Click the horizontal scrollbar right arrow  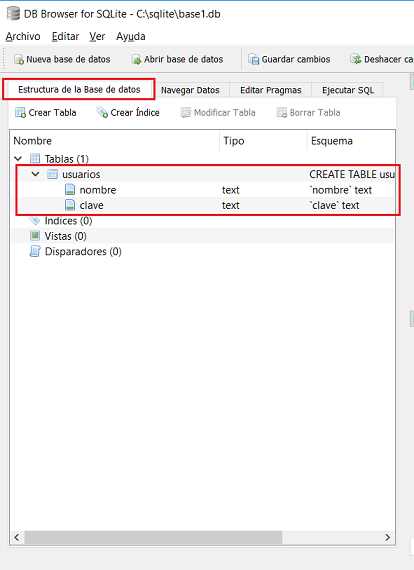(388, 537)
